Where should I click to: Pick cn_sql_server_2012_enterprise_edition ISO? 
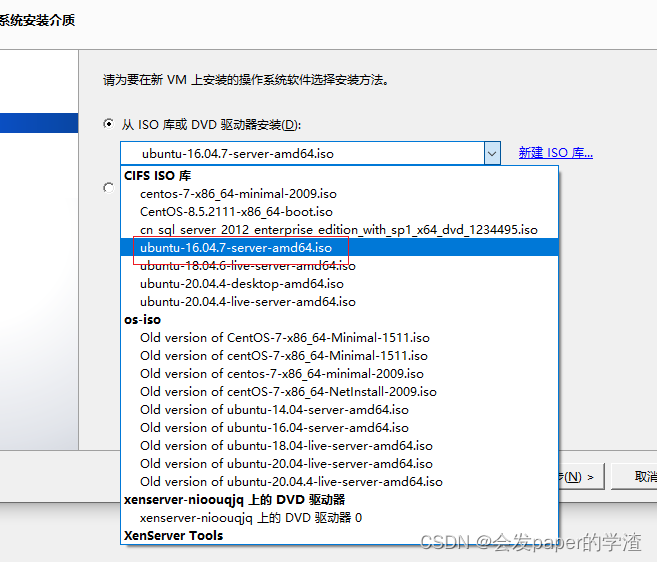[x=339, y=230]
